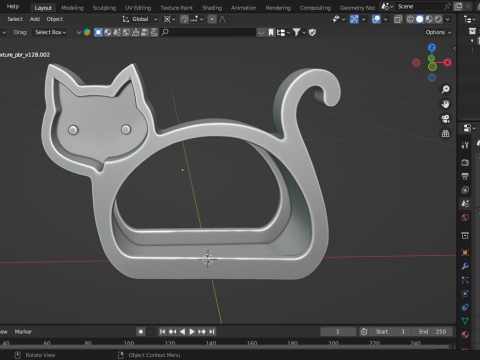Switch to material preview shading

pyautogui.click(x=429, y=19)
